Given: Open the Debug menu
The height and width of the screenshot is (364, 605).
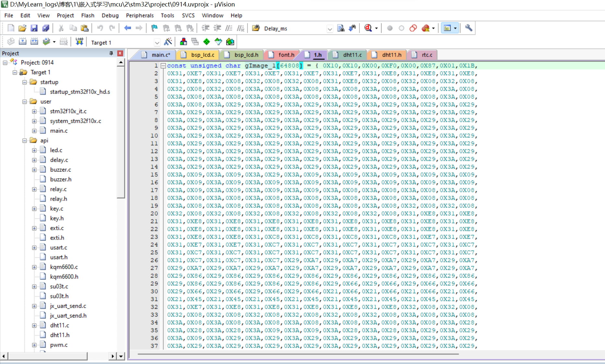Looking at the screenshot, I should [x=110, y=15].
